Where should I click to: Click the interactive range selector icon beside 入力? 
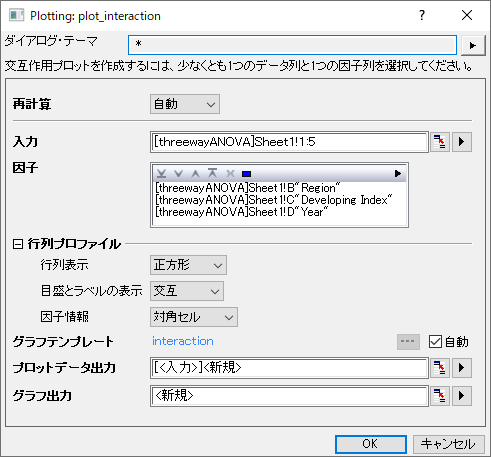(x=440, y=142)
